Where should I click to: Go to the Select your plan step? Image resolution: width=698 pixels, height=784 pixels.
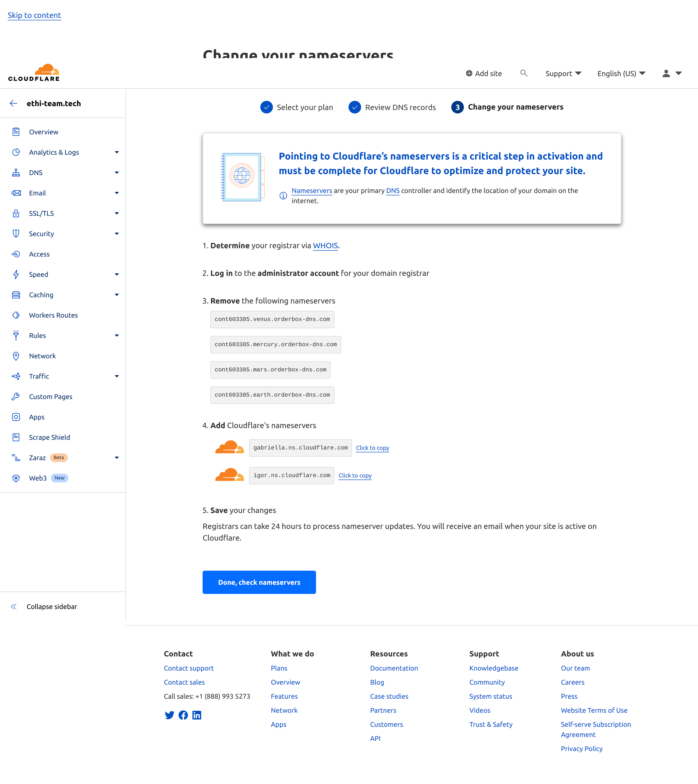click(296, 107)
